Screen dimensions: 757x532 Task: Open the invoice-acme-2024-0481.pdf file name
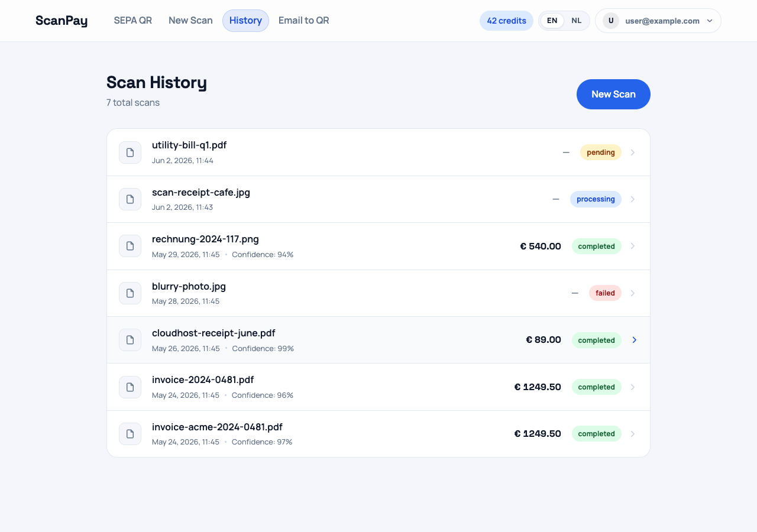pos(217,427)
